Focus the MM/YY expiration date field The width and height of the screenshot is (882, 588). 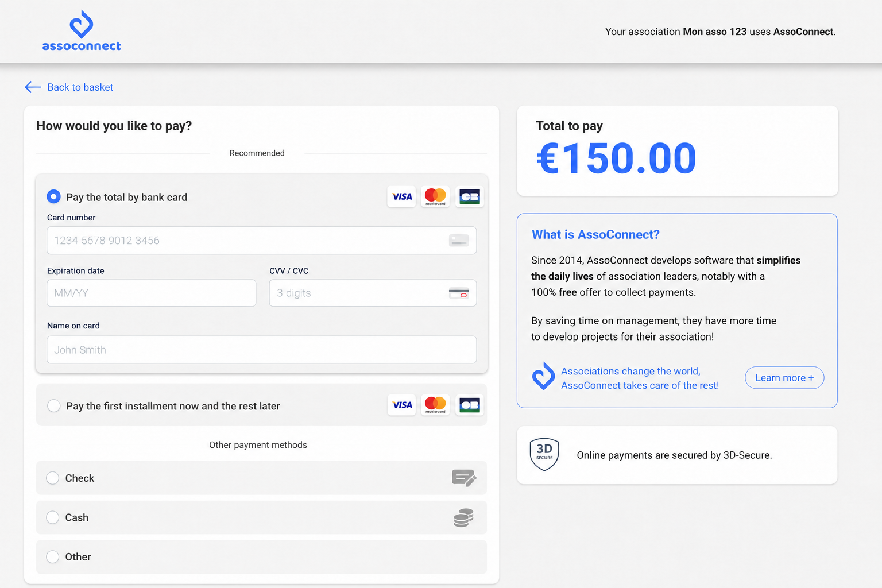click(152, 293)
